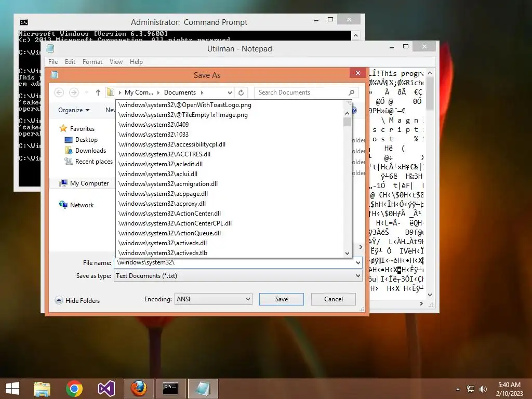Open the Windows Start button
Viewport: 532px width, 399px height.
pos(12,388)
